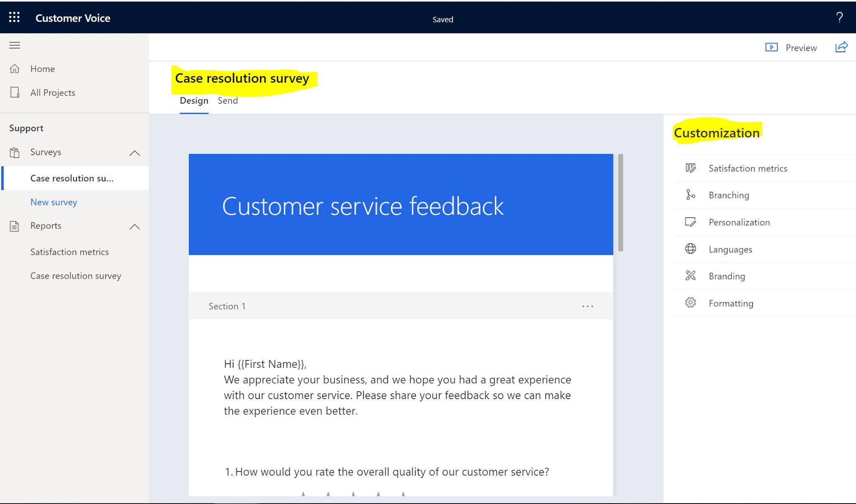Click the New survey link
Viewport: 856px width, 504px height.
tap(53, 202)
